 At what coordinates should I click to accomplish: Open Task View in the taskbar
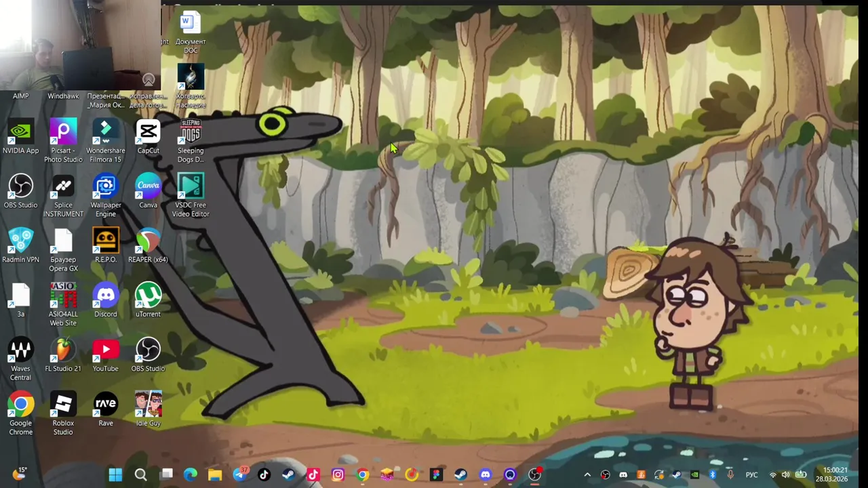pos(166,474)
